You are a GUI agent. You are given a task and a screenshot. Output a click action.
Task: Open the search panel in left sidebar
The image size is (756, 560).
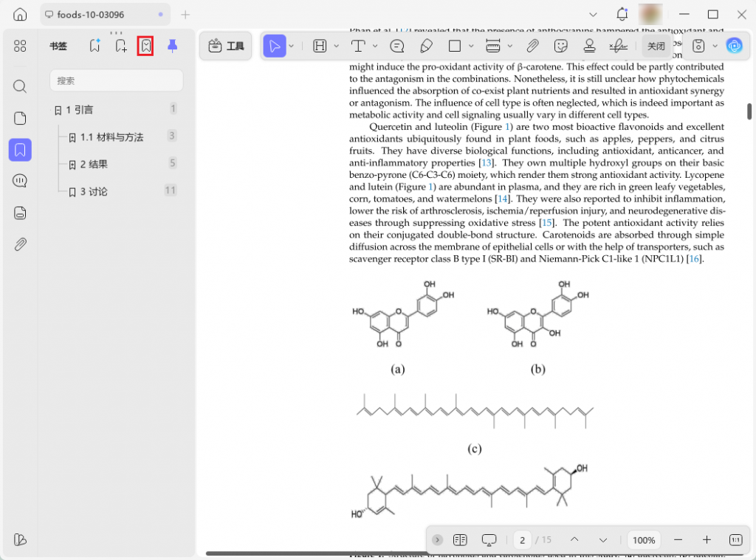click(x=20, y=86)
